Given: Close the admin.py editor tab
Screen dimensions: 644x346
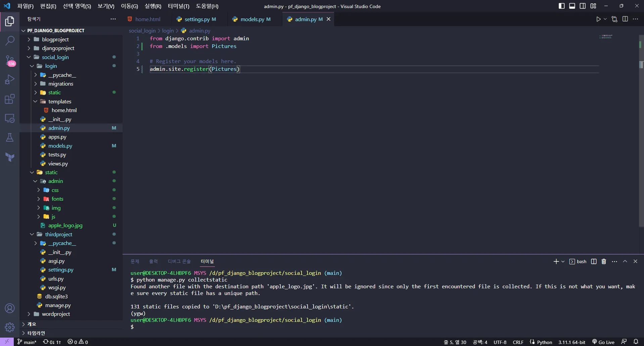Looking at the screenshot, I should tap(329, 19).
